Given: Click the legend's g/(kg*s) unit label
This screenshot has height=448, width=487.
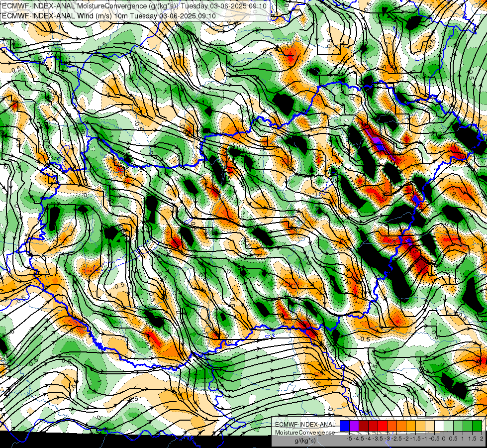Looking at the screenshot, I should point(305,441).
